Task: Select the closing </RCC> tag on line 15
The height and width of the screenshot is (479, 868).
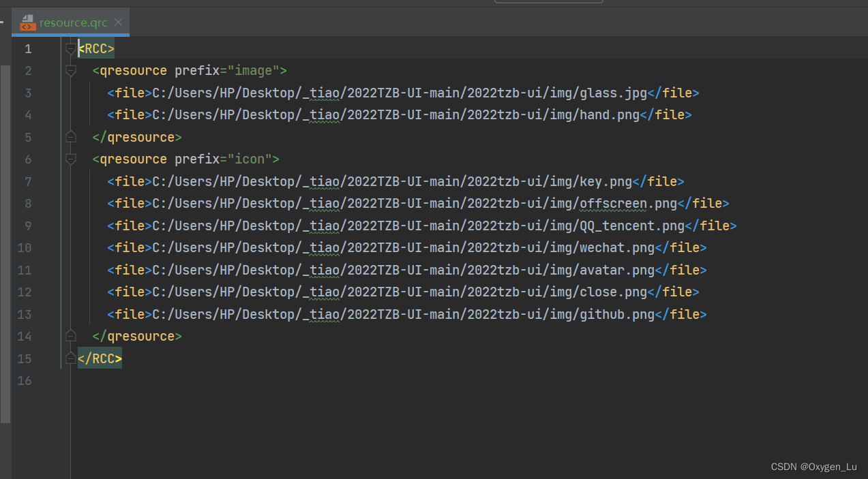Action: click(x=100, y=358)
